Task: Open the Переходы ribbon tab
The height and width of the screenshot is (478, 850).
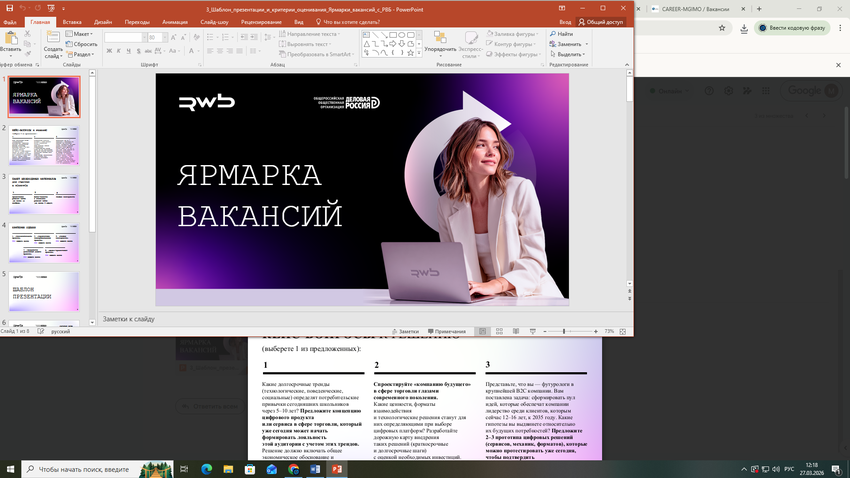Action: point(137,22)
